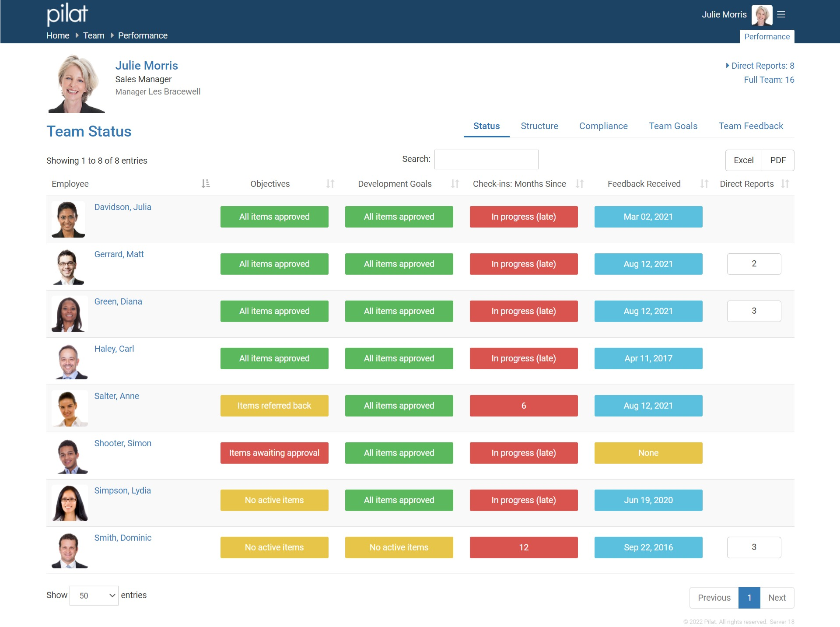Click Matt Gerrard's direct reports count 2
The image size is (840, 627).
(x=754, y=264)
